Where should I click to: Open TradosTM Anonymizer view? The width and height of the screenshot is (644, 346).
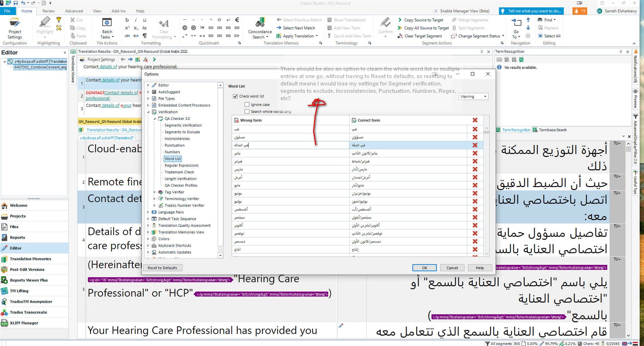34,302
